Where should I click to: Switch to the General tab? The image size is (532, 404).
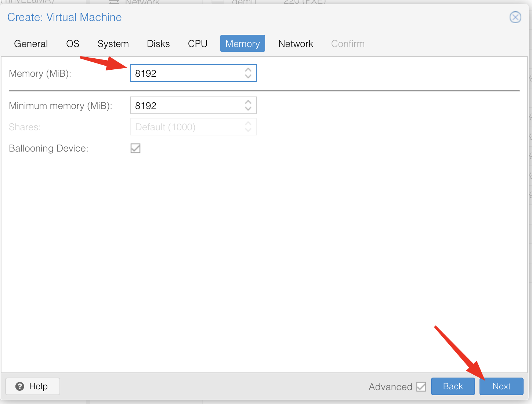pyautogui.click(x=31, y=44)
